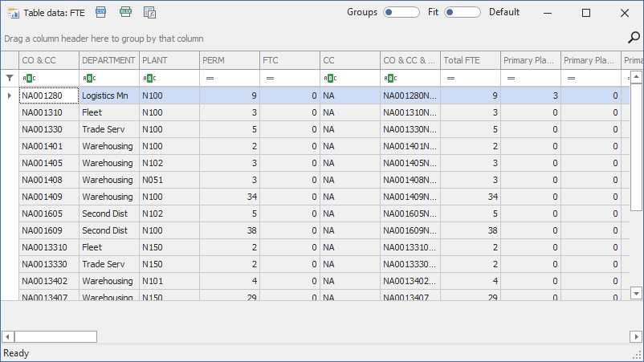Click the filter row funnel icon
Image resolution: width=644 pixels, height=362 pixels.
coord(10,78)
